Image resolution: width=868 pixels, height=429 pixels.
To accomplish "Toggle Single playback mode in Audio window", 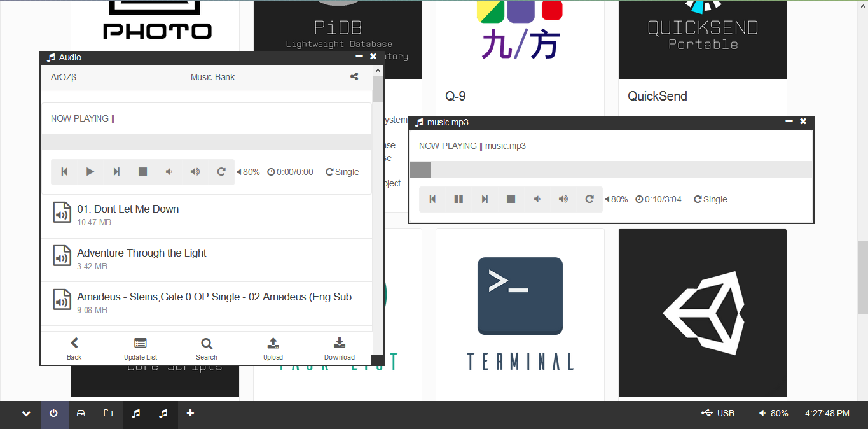I will click(342, 172).
